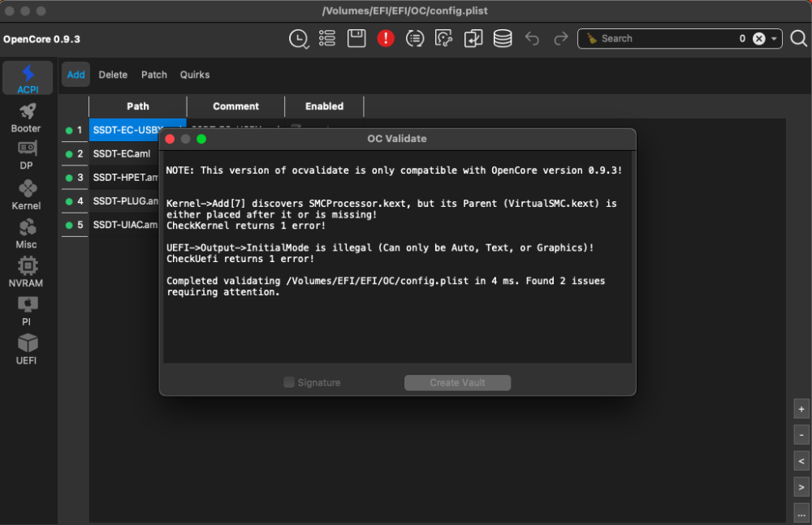This screenshot has width=812, height=525.
Task: Open the ACPI section in sidebar
Action: click(x=28, y=78)
